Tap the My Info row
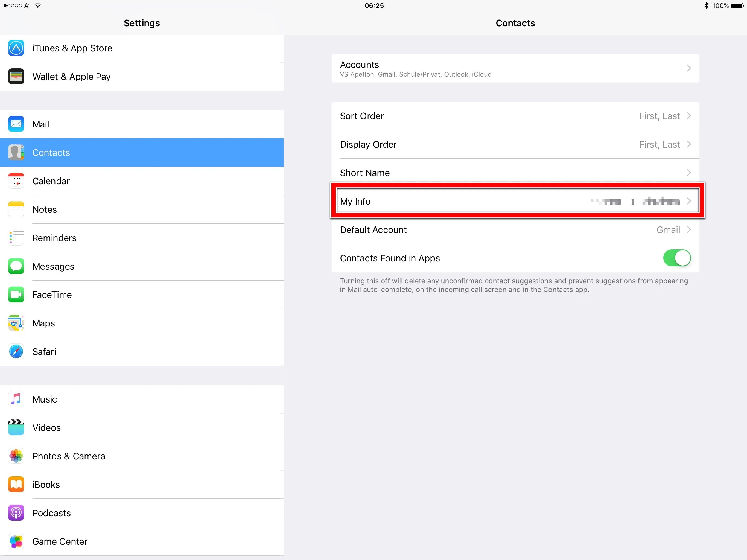This screenshot has width=747, height=560. coord(515,201)
